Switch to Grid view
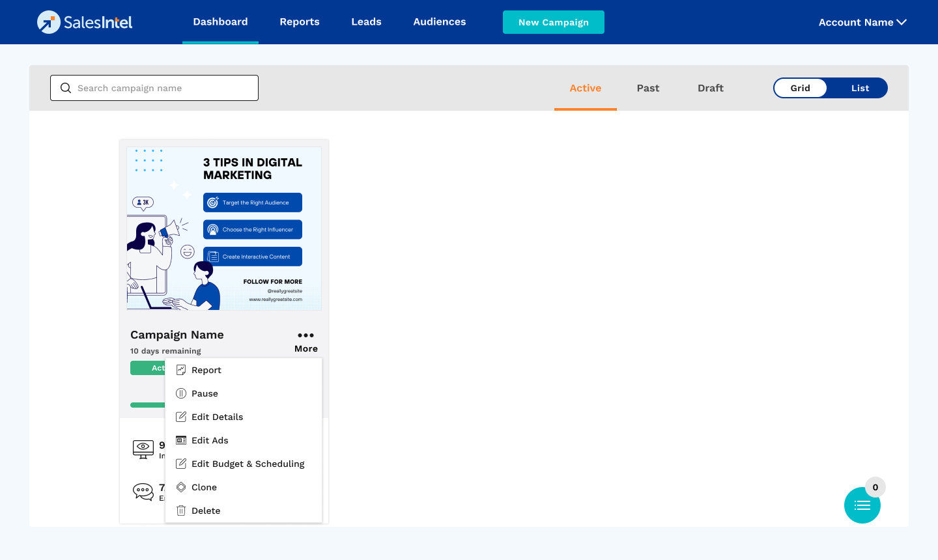 pyautogui.click(x=800, y=88)
